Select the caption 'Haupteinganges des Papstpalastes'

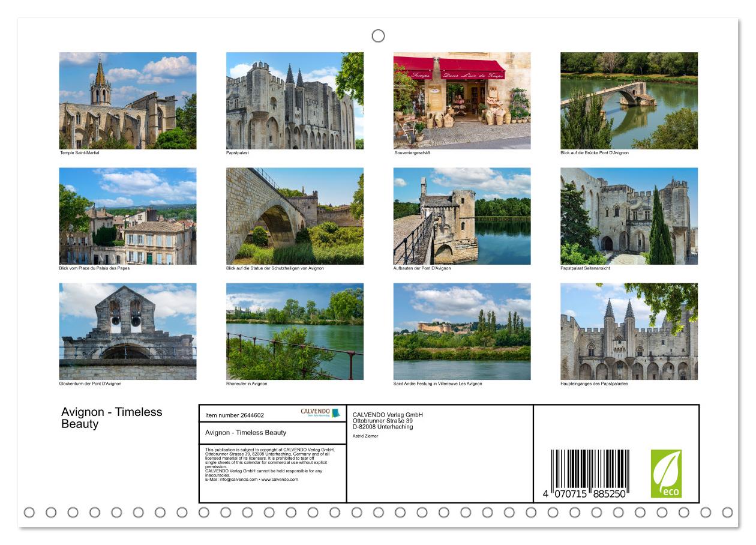(594, 384)
